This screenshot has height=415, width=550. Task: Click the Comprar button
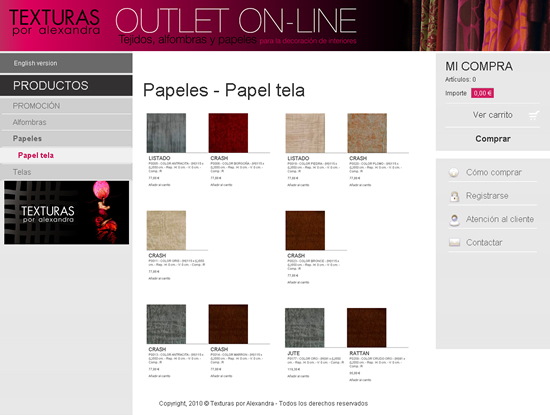click(492, 139)
